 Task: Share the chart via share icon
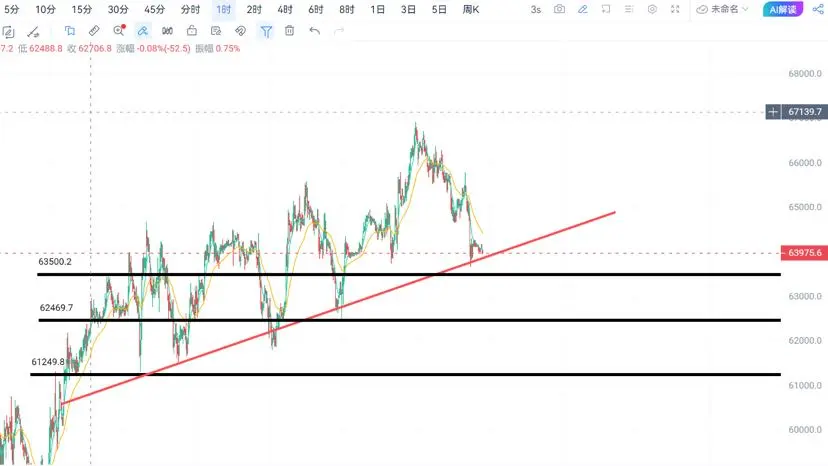817,9
